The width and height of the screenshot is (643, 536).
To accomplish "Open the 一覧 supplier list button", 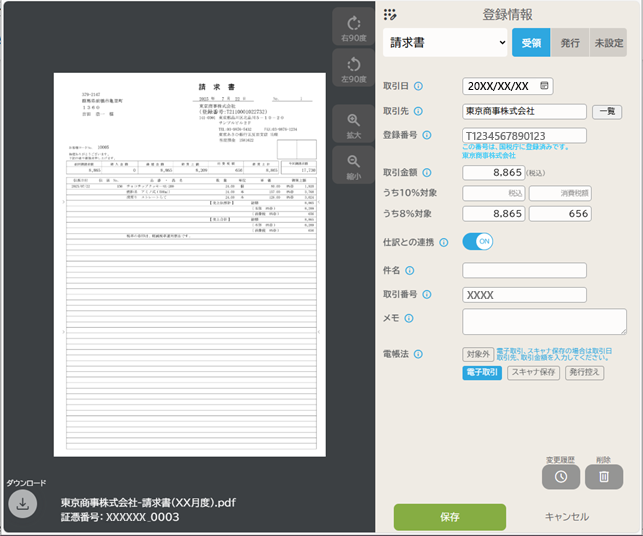I will click(x=607, y=112).
